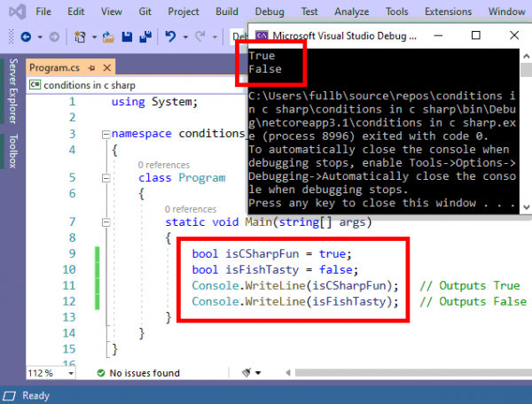Open the Server Explorer side panel
Viewport: 532px width, 404px height.
(12, 91)
